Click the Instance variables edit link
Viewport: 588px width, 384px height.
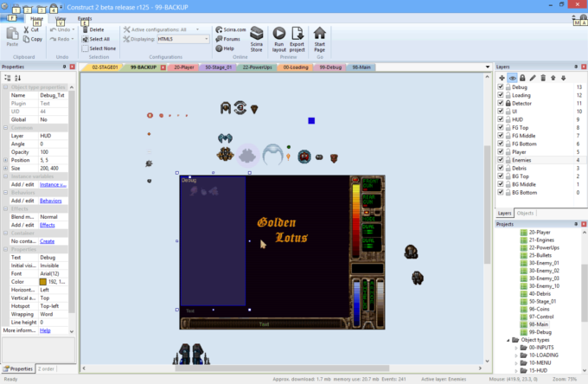[53, 184]
